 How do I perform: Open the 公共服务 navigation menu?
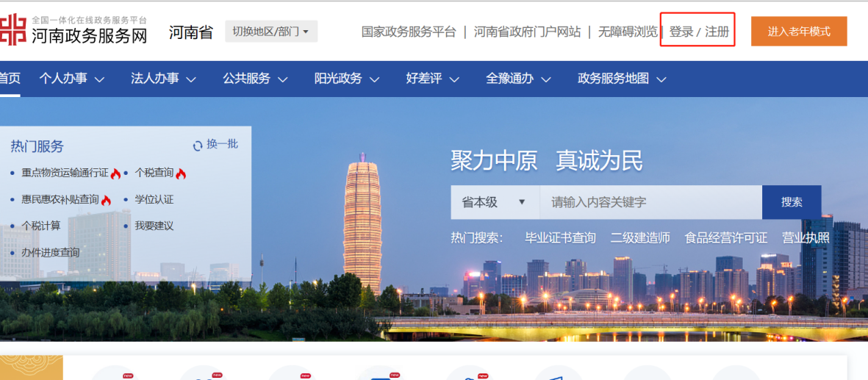point(254,79)
